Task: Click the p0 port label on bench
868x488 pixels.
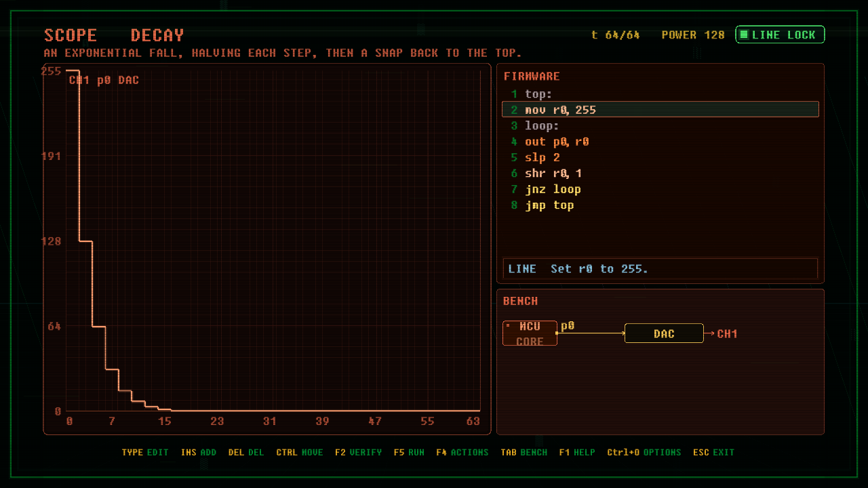Action: click(568, 326)
